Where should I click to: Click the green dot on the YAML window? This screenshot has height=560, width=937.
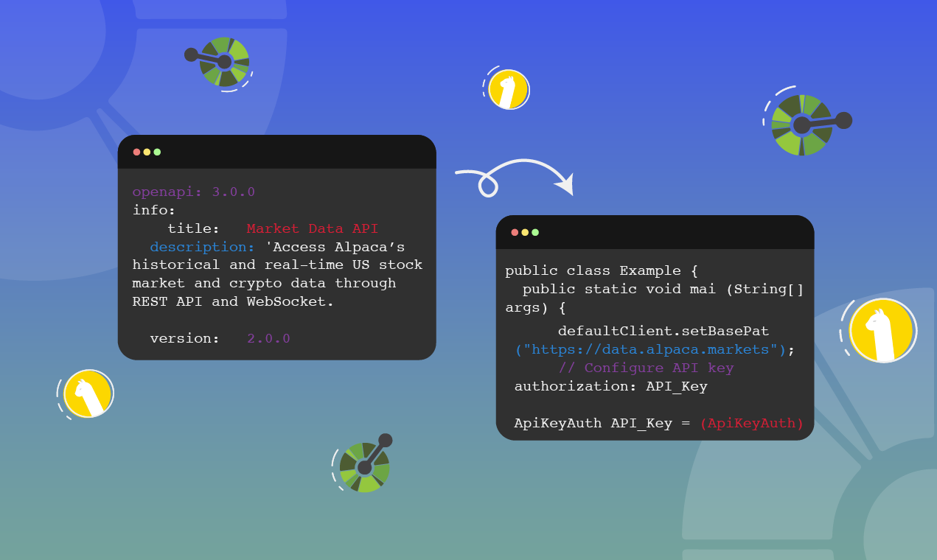[157, 152]
